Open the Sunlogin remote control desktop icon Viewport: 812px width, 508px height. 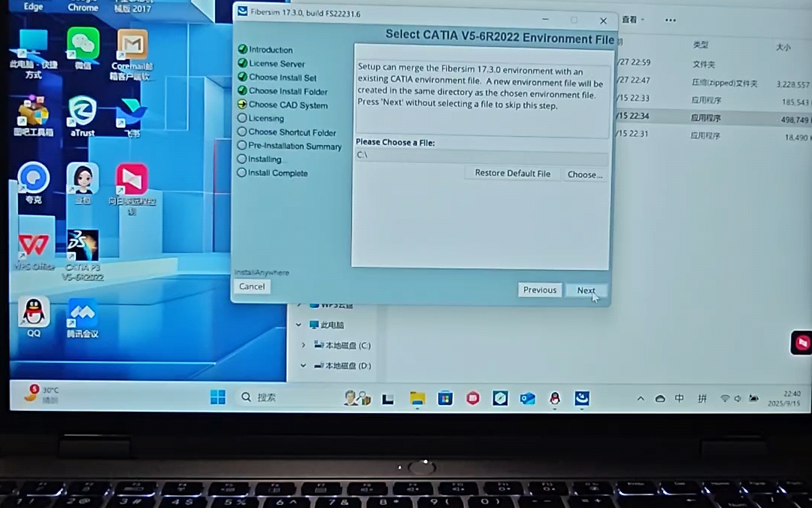[x=132, y=189]
